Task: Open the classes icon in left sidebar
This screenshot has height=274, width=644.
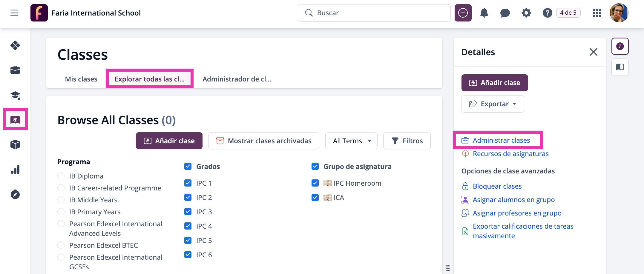Action: [15, 119]
